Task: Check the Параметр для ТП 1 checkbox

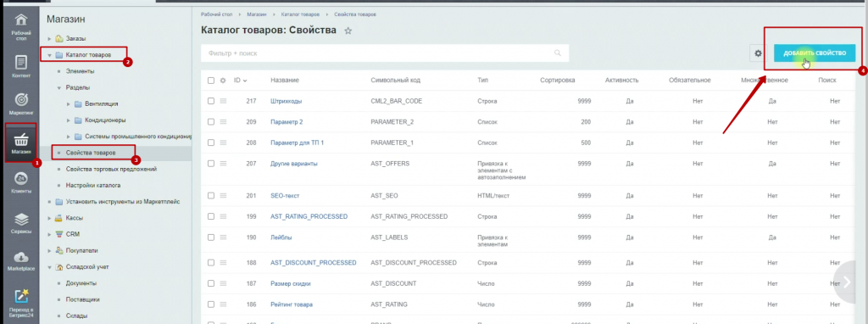Action: click(211, 142)
